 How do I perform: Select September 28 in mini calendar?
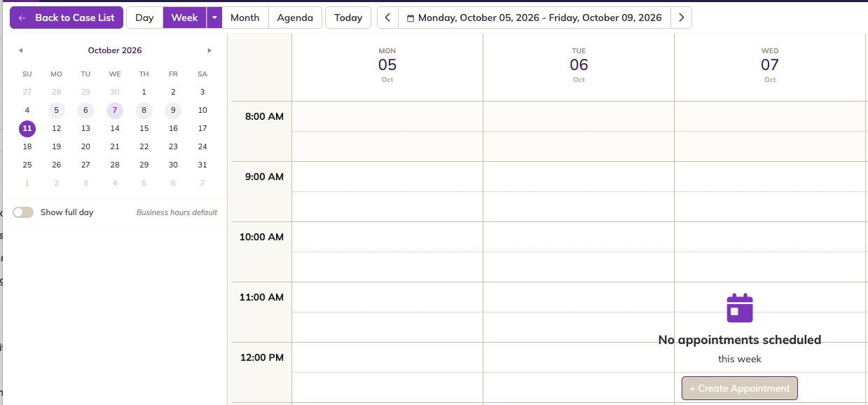[x=57, y=92]
